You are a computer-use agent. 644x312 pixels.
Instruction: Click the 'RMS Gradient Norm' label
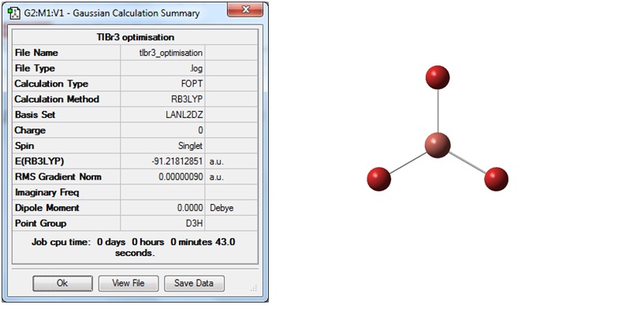tap(58, 177)
